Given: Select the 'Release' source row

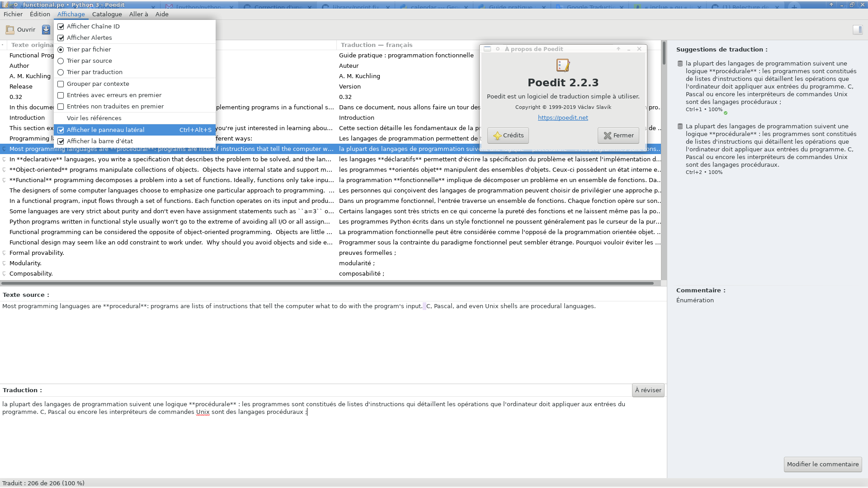Looking at the screenshot, I should click(21, 87).
